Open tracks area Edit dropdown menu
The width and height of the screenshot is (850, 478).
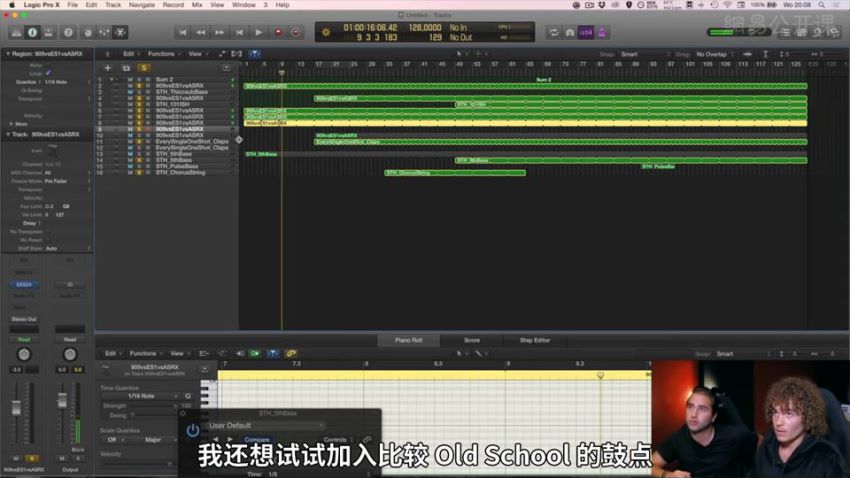(x=131, y=54)
